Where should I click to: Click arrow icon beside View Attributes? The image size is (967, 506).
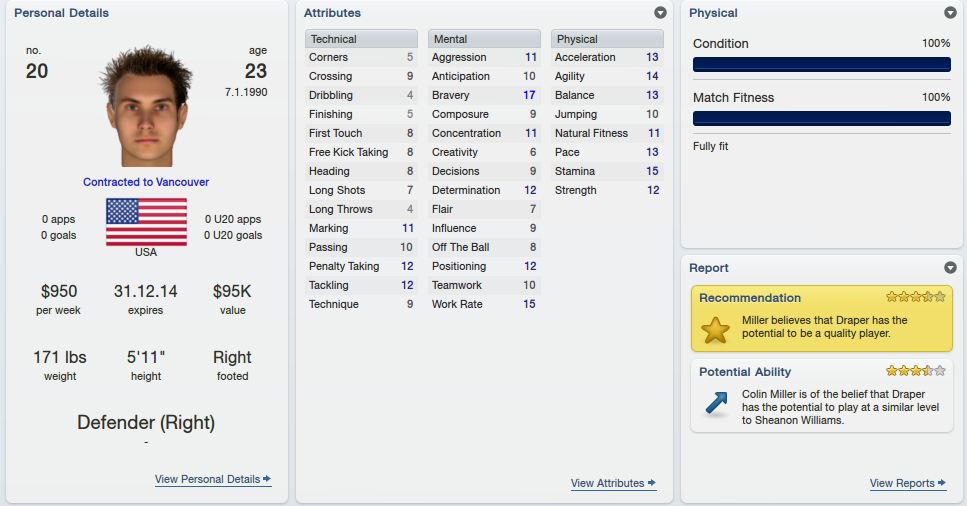[651, 483]
